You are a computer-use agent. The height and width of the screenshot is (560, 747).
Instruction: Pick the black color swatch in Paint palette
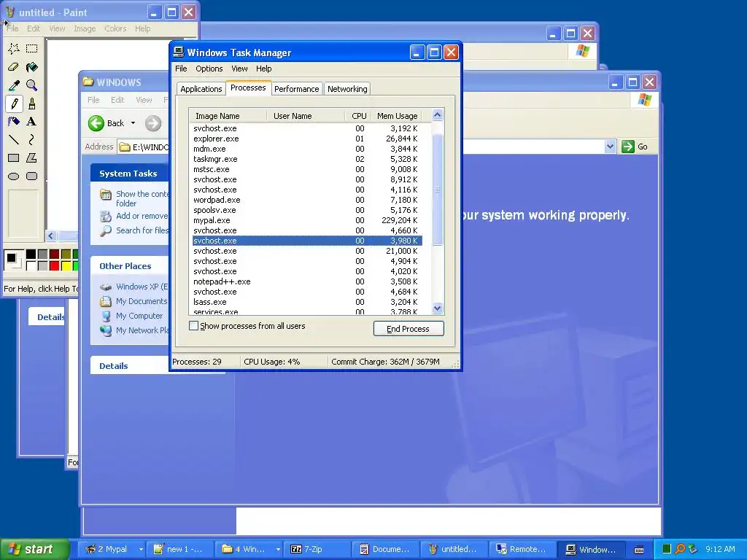point(31,254)
